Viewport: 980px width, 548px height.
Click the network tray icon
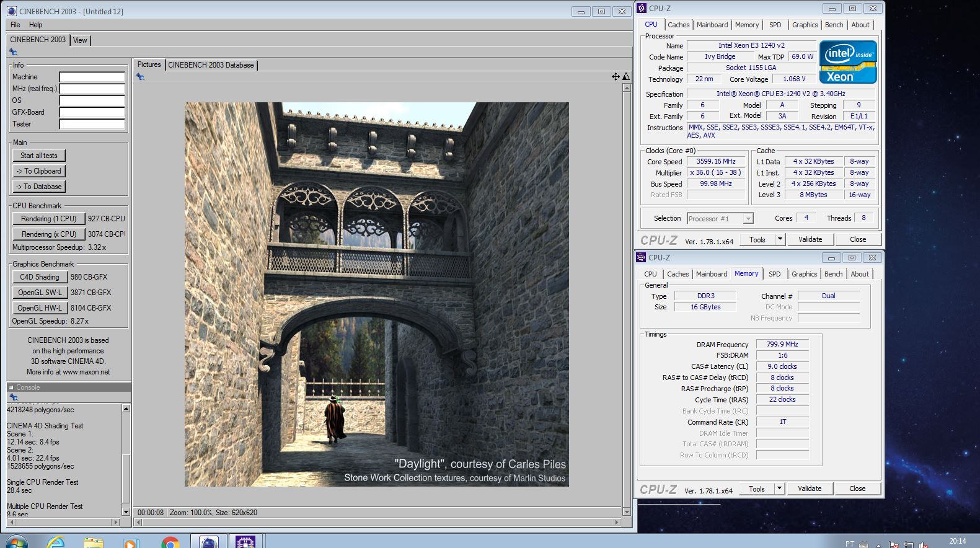[908, 544]
